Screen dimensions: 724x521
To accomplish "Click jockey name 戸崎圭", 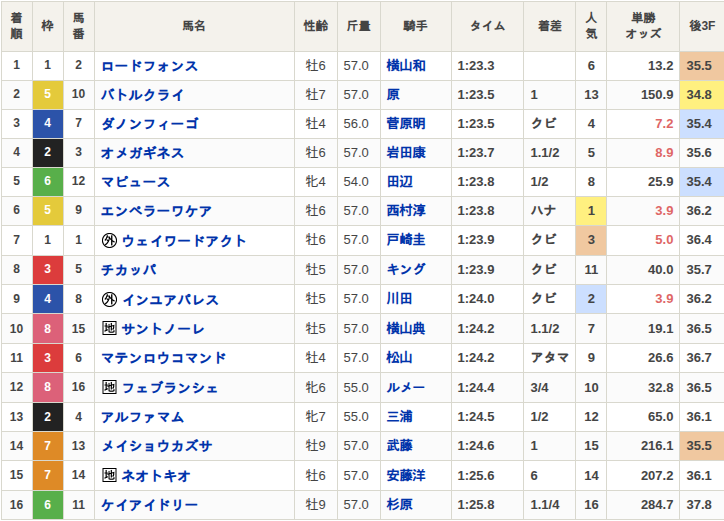I will click(405, 241).
